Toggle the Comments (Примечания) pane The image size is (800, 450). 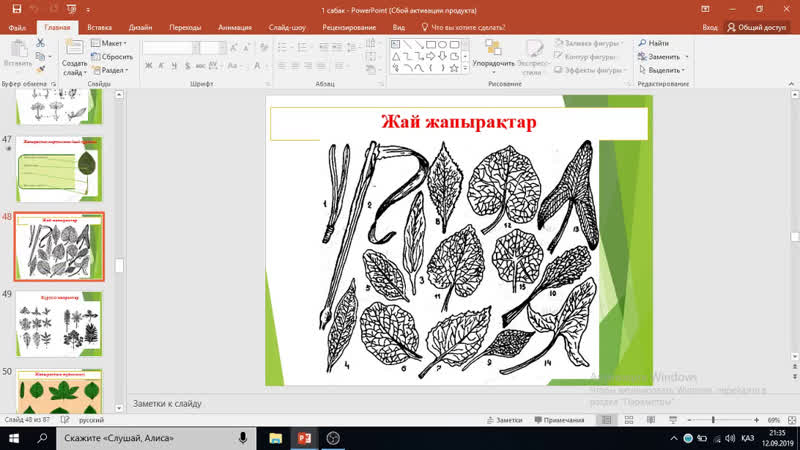click(559, 420)
